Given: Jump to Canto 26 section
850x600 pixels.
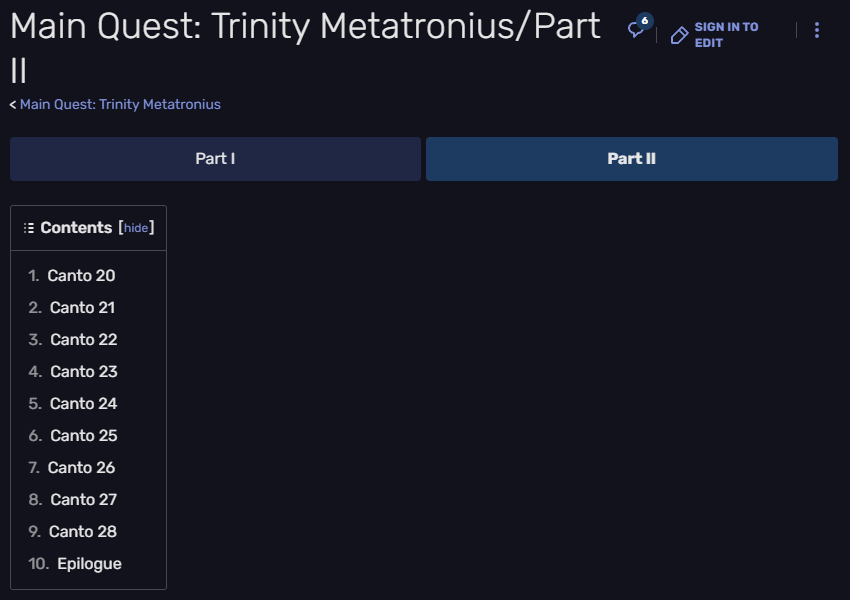Looking at the screenshot, I should [x=81, y=467].
